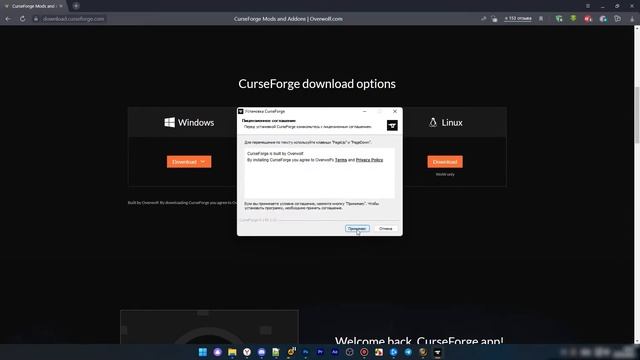Open the red record app on taskbar

(364, 352)
